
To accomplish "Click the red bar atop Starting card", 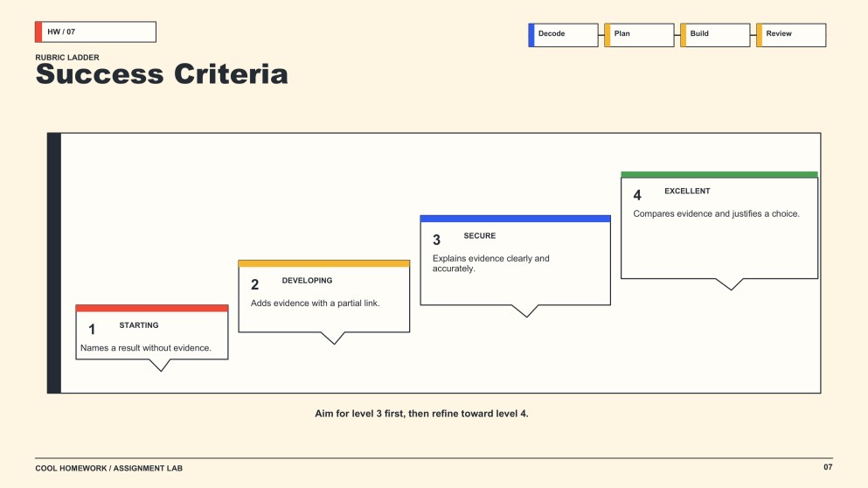I will (152, 308).
